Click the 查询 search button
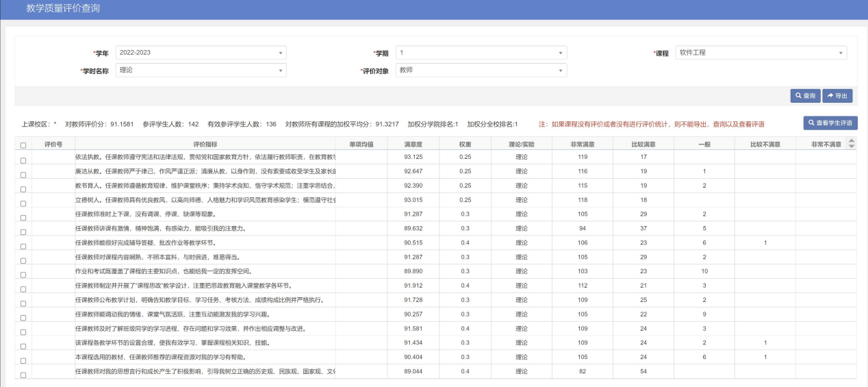868x387 pixels. point(805,96)
